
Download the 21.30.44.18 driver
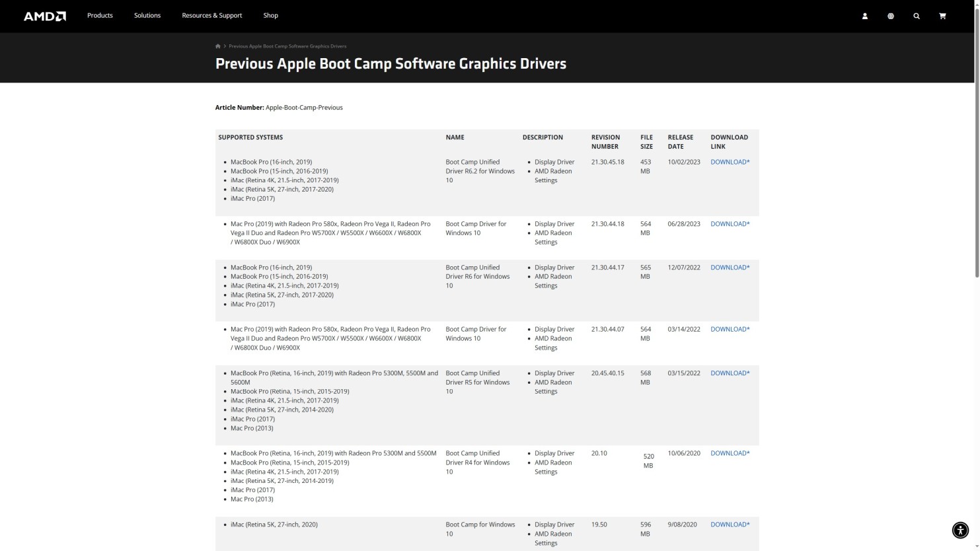pos(730,224)
